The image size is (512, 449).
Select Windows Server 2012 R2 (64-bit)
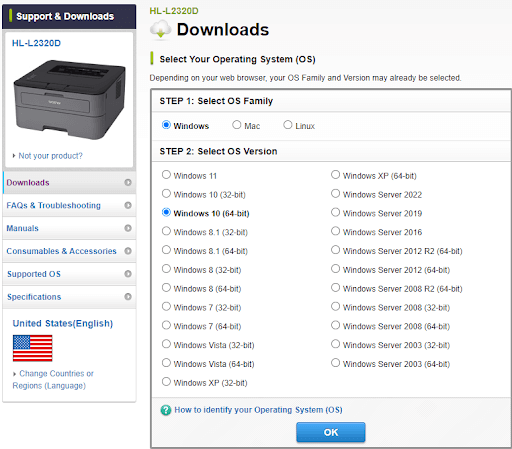coord(335,250)
